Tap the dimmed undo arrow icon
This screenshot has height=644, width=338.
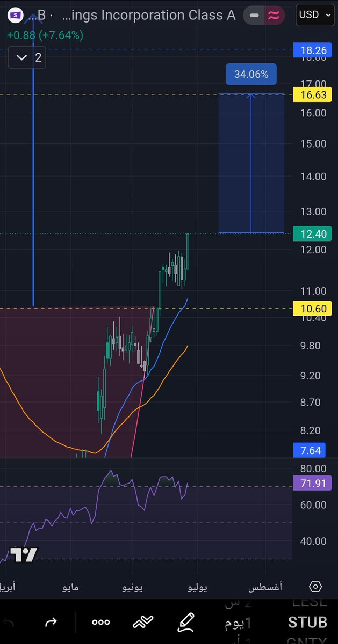point(9,623)
